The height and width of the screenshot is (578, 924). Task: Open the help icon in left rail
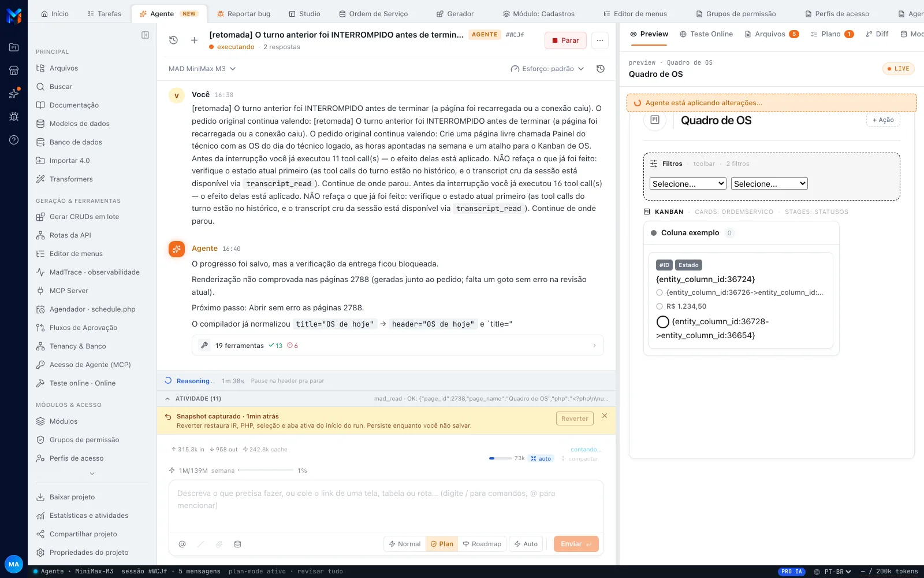point(14,140)
